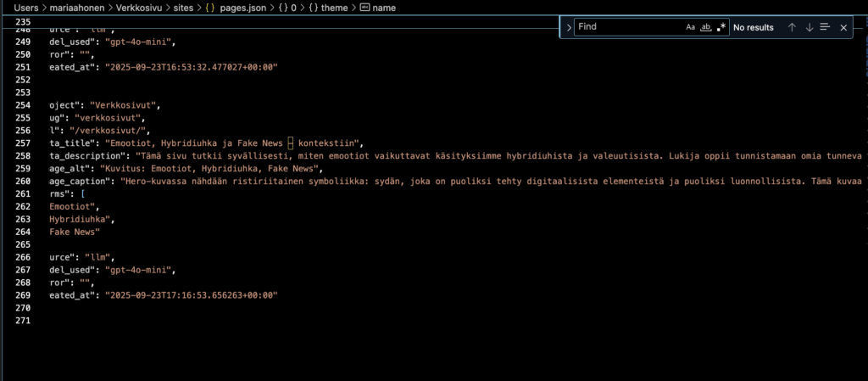The width and height of the screenshot is (868, 381).
Task: Close the Find widget
Action: coord(843,27)
